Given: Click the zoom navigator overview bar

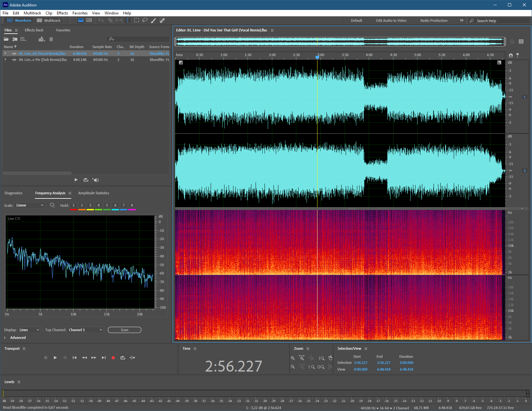Looking at the screenshot, I should pyautogui.click(x=340, y=41).
